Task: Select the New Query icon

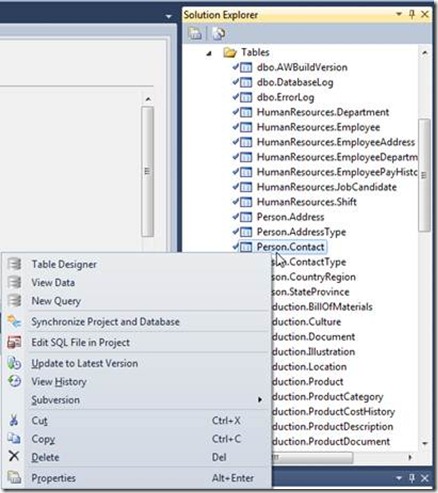Action: coord(14,301)
